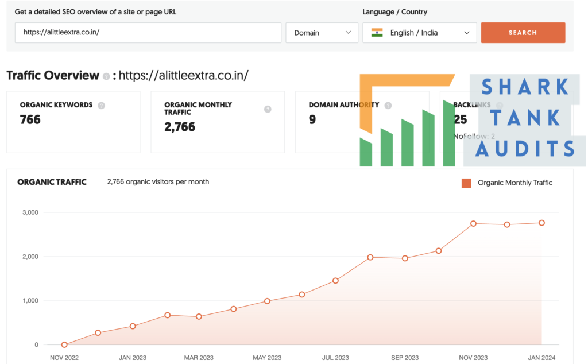Viewport: 588px width, 364px height.
Task: Click the Shark Tank Audits bar chart logo
Action: 407,120
